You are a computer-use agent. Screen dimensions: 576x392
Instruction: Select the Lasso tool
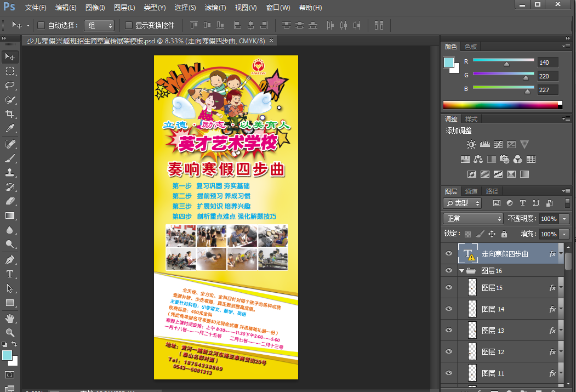click(10, 86)
